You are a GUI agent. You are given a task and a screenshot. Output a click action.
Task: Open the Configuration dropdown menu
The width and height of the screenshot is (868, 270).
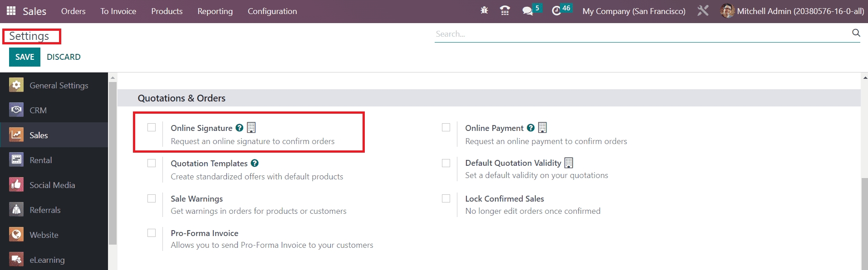click(x=272, y=11)
